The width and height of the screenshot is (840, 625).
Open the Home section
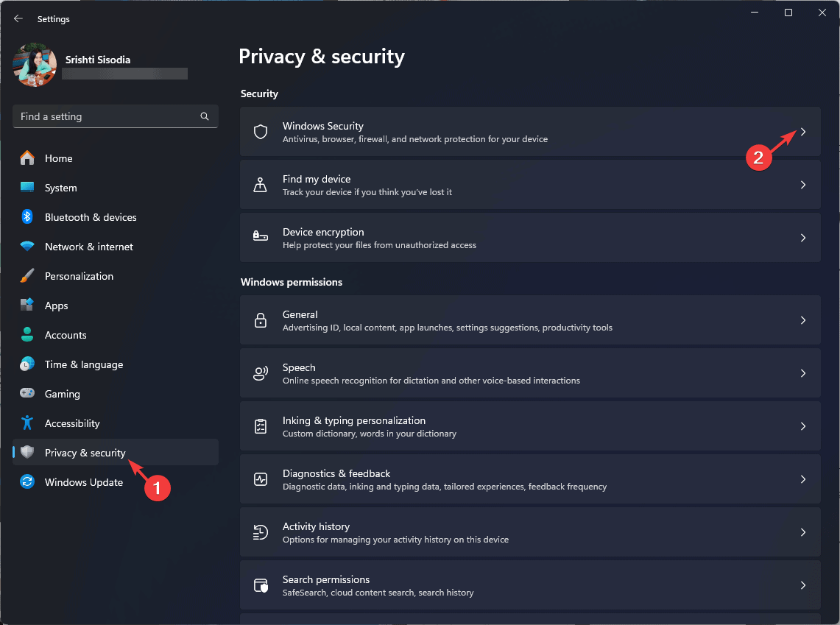(115, 158)
